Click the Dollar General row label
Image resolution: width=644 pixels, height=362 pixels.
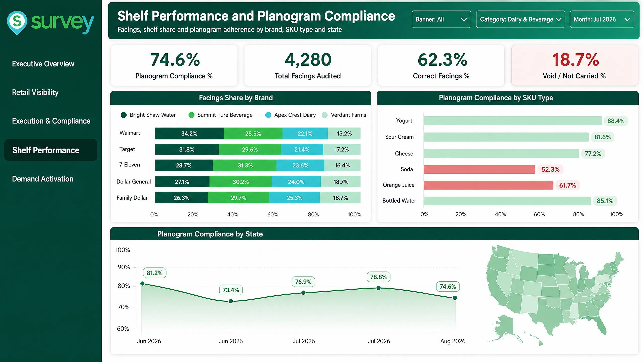[134, 182]
